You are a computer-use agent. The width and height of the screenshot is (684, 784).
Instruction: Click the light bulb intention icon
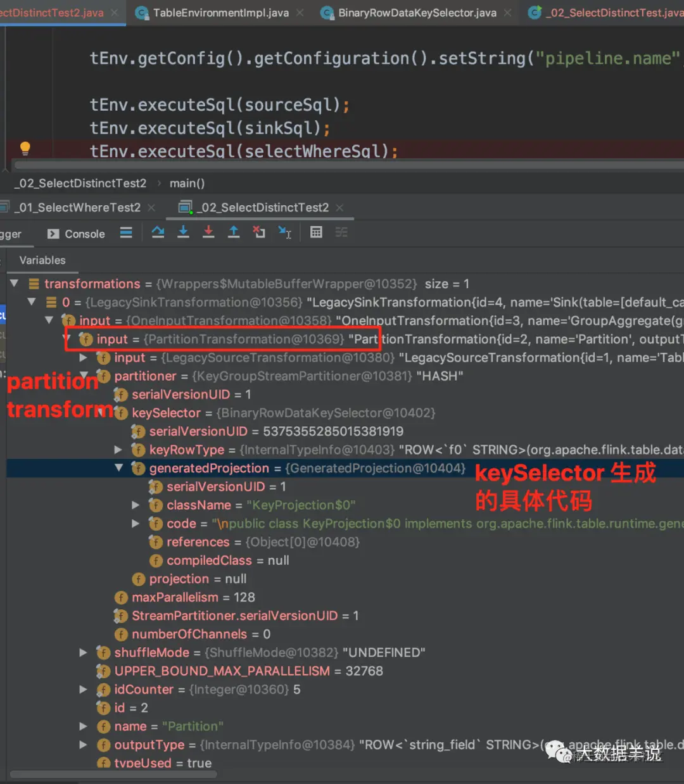[25, 148]
